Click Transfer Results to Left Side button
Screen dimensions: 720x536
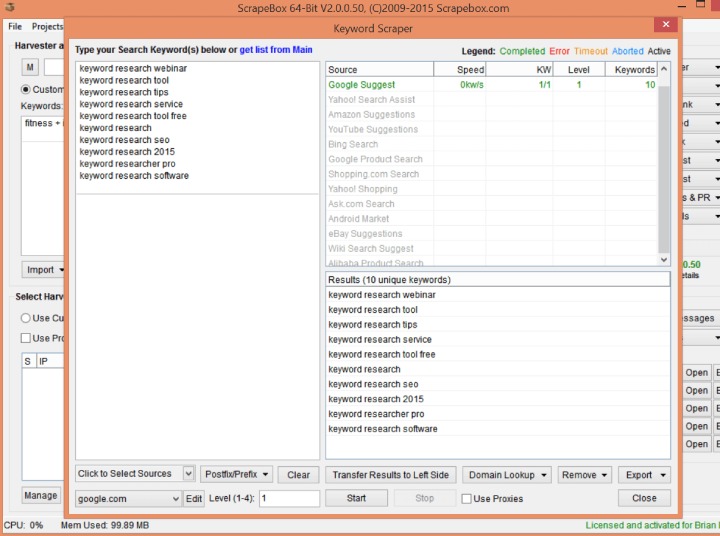[391, 475]
